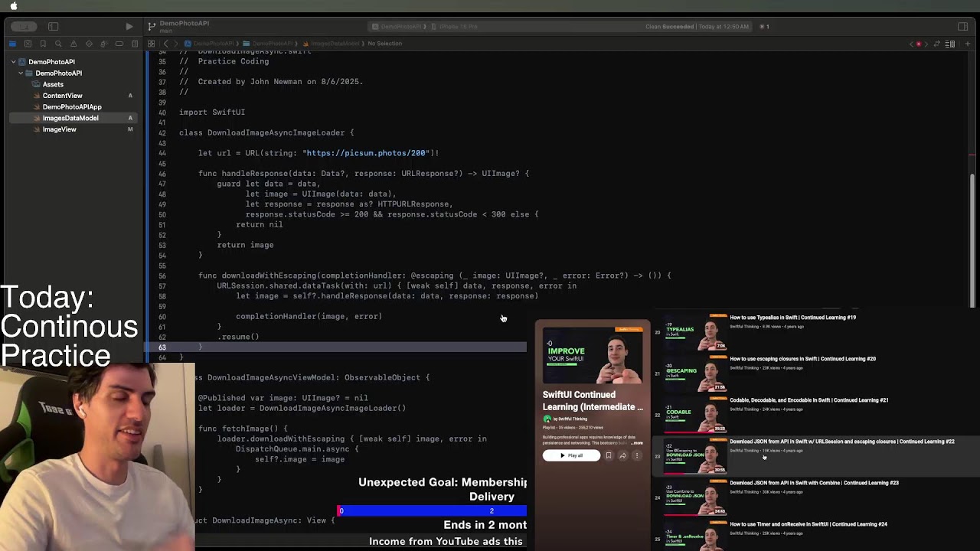Open the Project navigator folder icon
This screenshot has height=551, width=980.
click(x=13, y=44)
